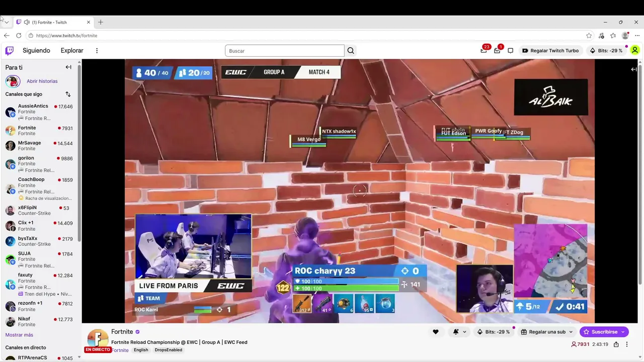Click into the Buscar search field

285,51
